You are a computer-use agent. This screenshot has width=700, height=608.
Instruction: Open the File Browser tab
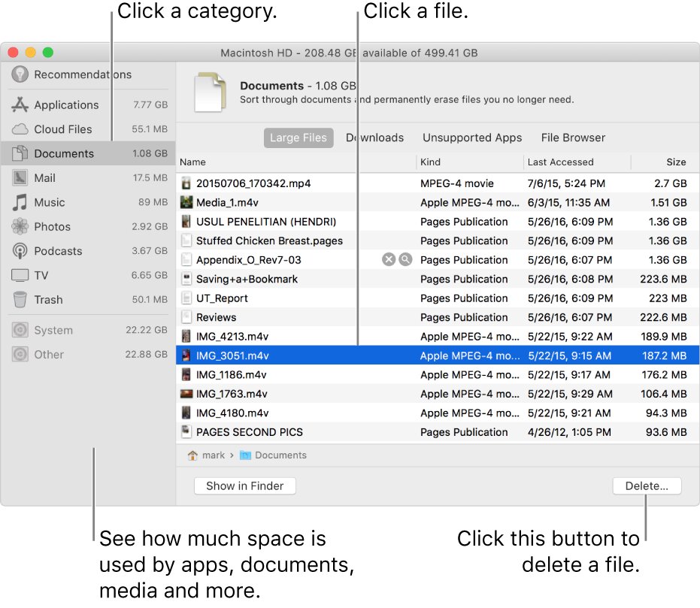(572, 138)
